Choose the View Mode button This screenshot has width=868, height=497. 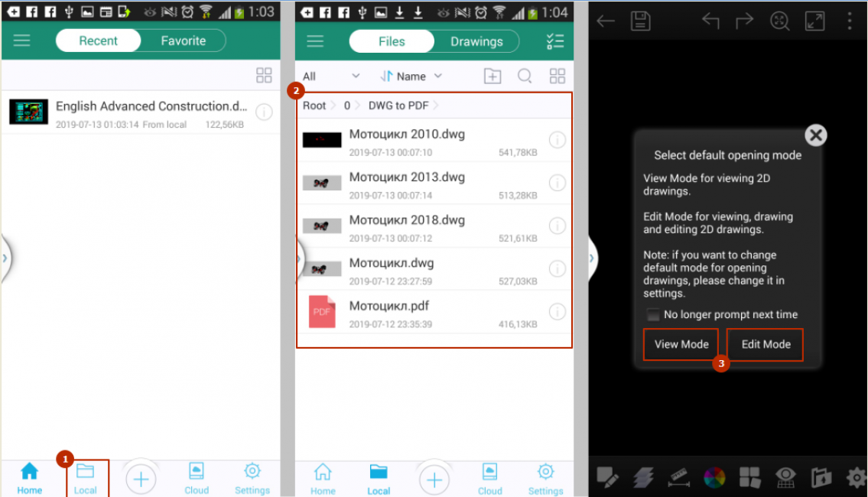click(681, 344)
